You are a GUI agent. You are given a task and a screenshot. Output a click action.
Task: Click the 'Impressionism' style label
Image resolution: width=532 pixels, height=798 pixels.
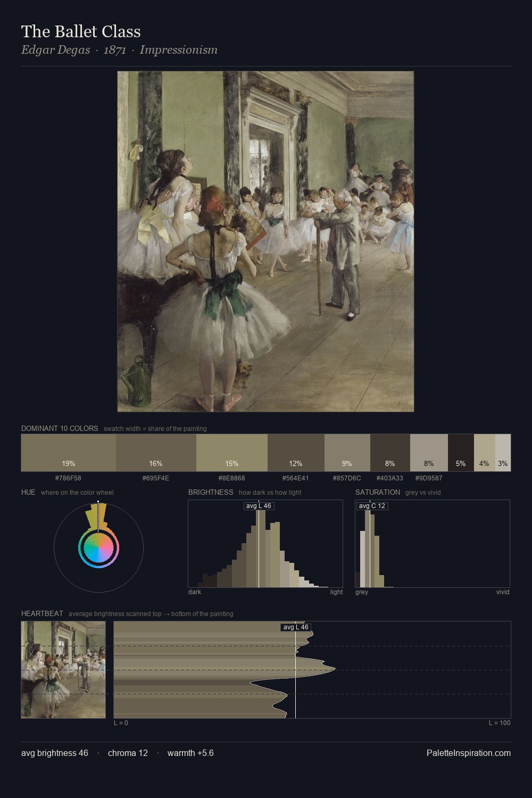(179, 50)
